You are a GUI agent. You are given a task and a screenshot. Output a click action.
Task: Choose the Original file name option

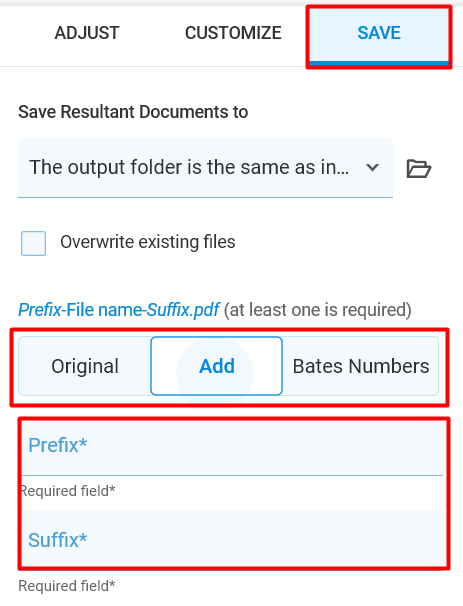pos(85,366)
